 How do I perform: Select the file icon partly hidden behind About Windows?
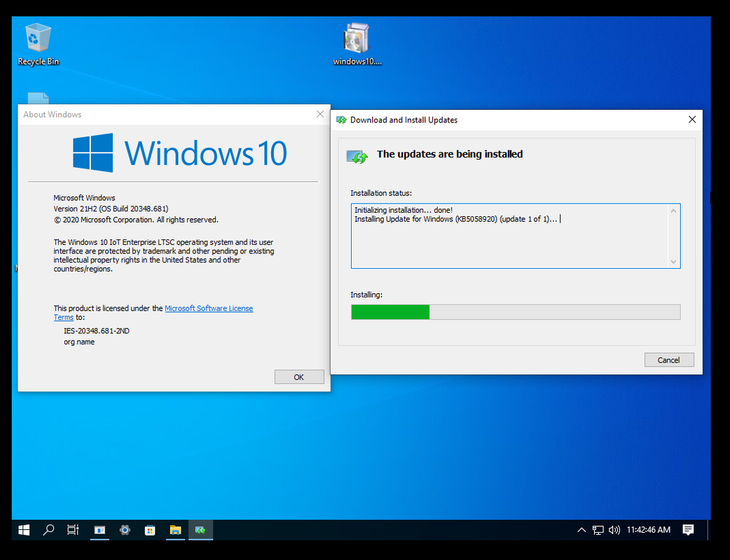coord(38,98)
